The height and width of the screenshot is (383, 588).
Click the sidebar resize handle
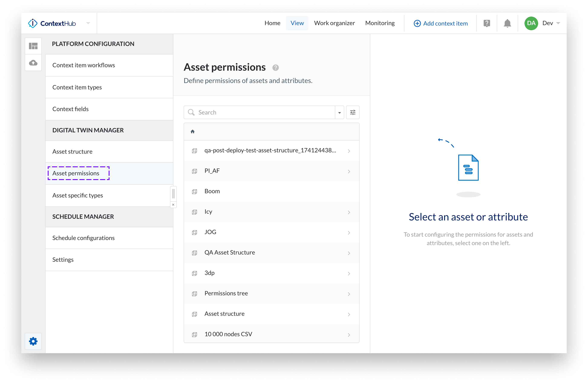(173, 193)
